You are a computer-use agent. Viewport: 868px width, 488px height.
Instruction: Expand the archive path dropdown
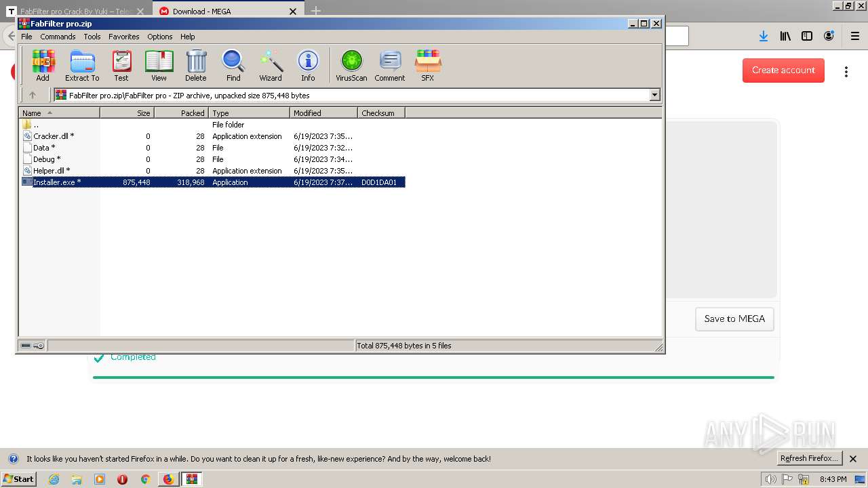pos(655,96)
